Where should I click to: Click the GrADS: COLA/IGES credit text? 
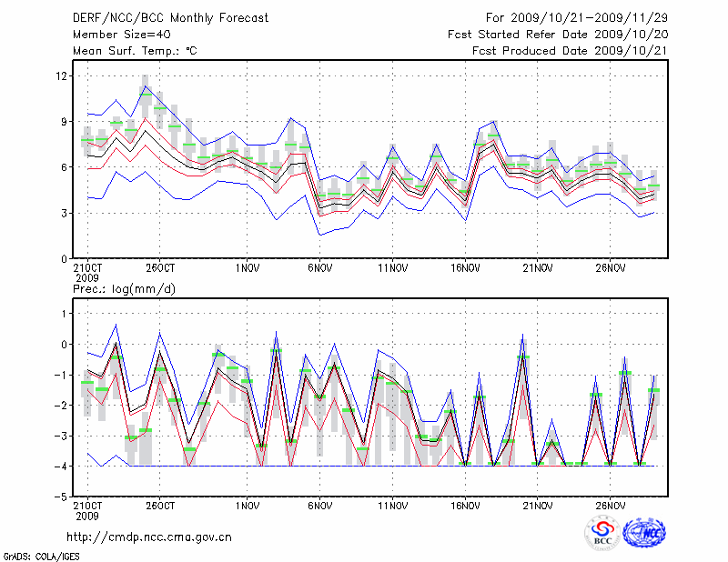tap(40, 555)
